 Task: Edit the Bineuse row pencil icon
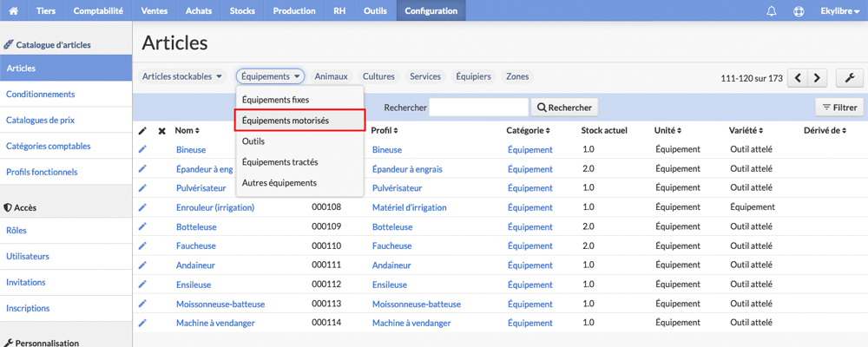[x=142, y=149]
